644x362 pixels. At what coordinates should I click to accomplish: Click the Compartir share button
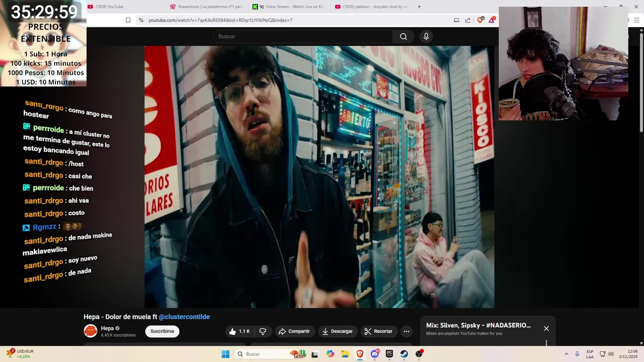pos(294,331)
